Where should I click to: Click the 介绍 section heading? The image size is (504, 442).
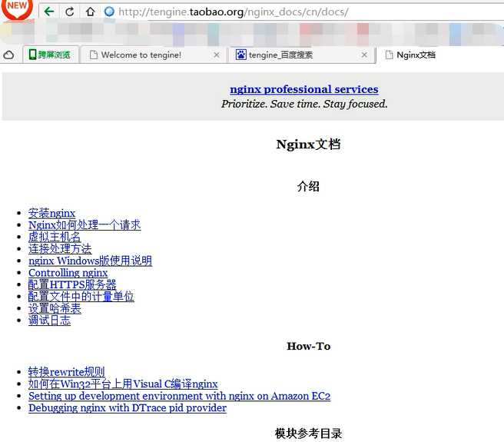pyautogui.click(x=309, y=186)
